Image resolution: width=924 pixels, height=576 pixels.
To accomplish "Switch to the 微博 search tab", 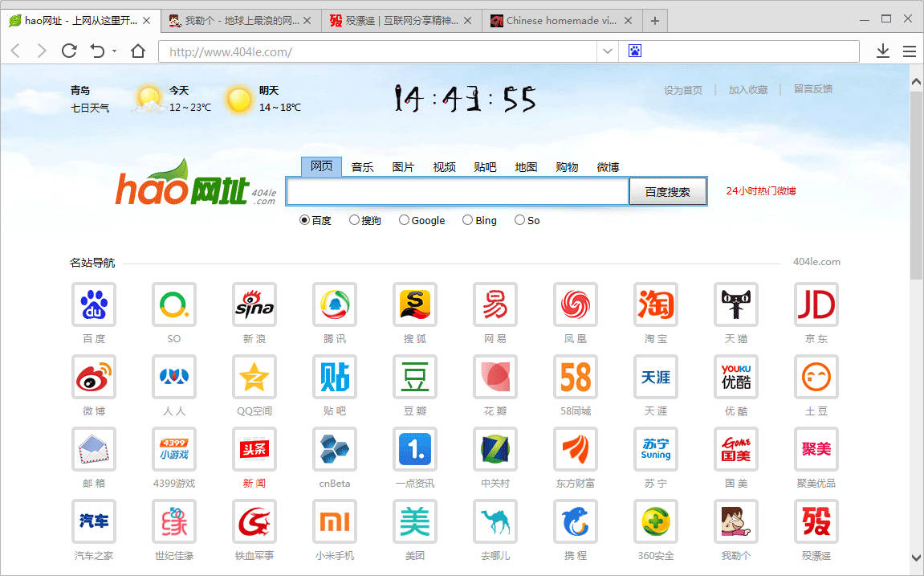I will click(608, 167).
